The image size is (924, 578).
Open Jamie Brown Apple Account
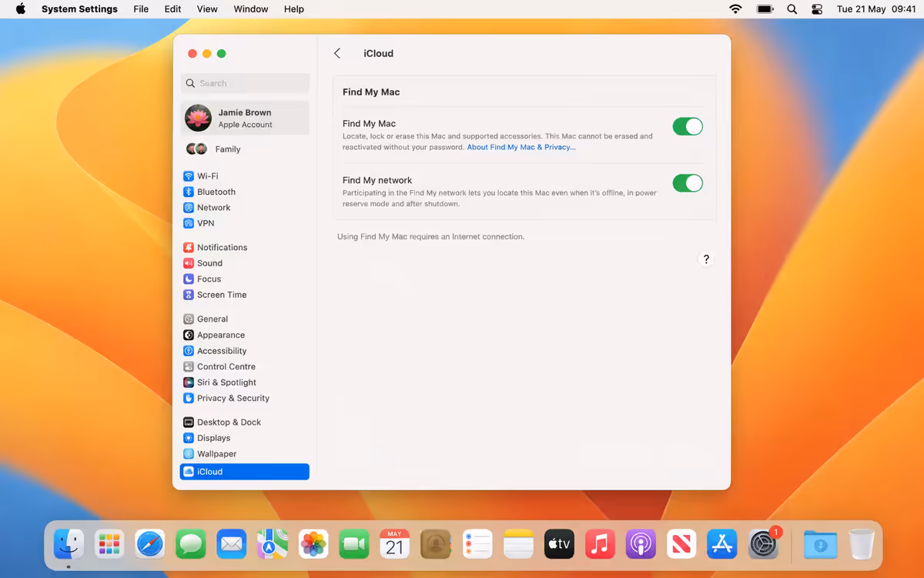click(x=245, y=118)
